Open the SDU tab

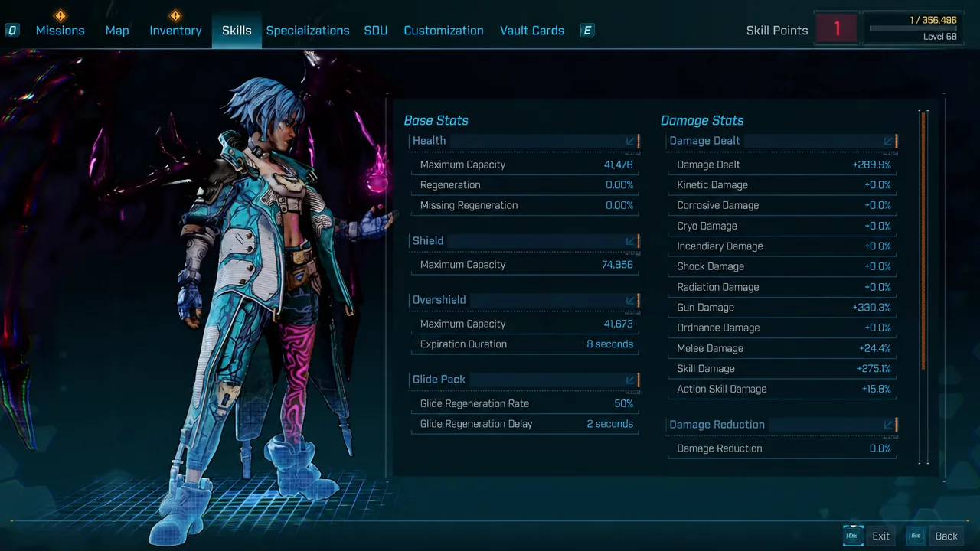[x=376, y=31]
